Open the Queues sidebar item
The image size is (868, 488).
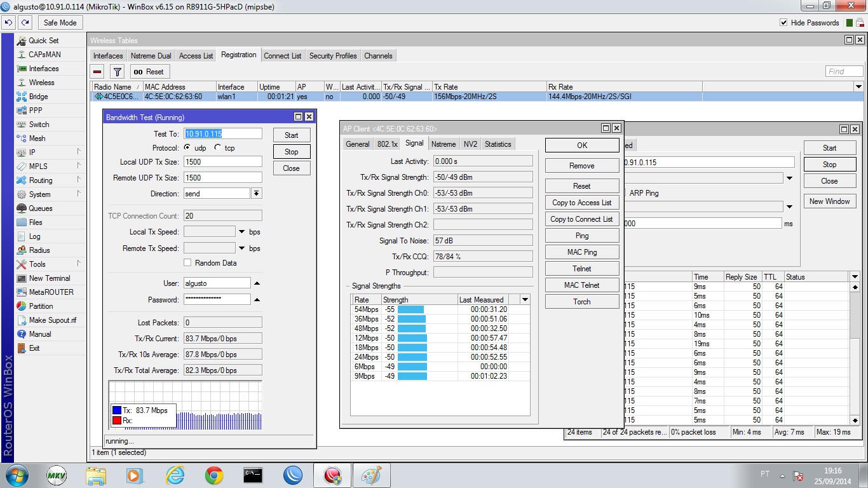pyautogui.click(x=40, y=208)
